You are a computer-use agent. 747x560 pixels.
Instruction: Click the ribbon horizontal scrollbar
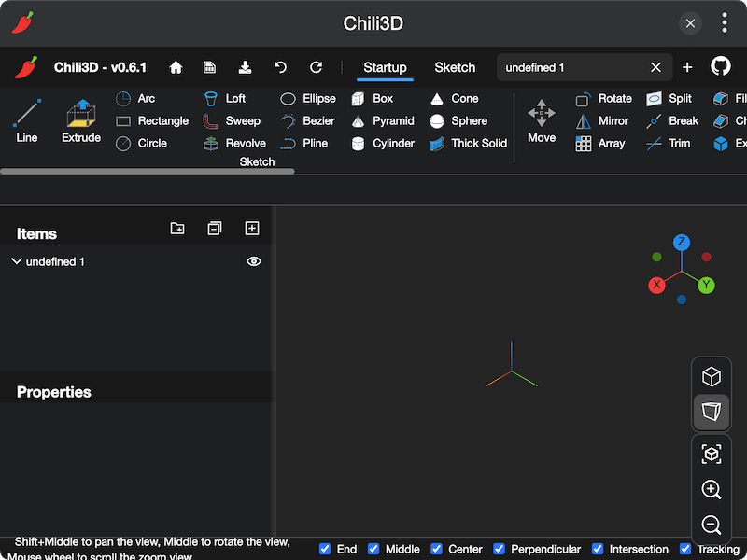point(148,171)
